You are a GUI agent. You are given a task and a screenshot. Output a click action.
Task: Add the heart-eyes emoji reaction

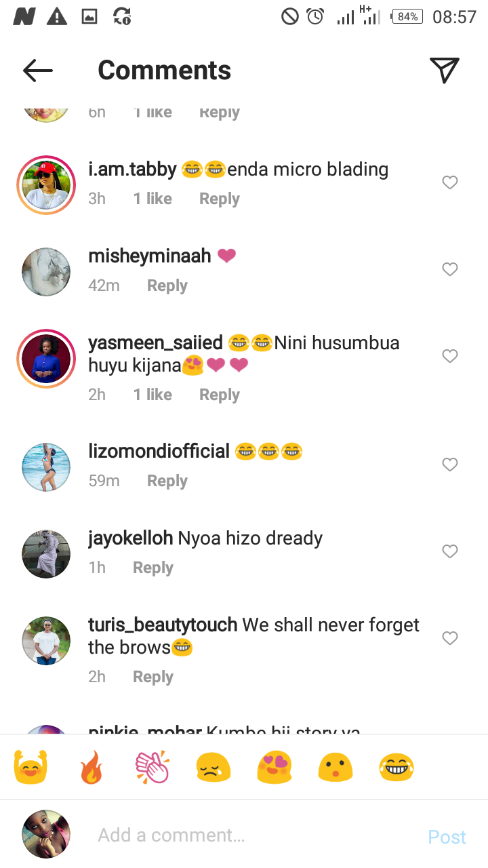[x=274, y=768]
